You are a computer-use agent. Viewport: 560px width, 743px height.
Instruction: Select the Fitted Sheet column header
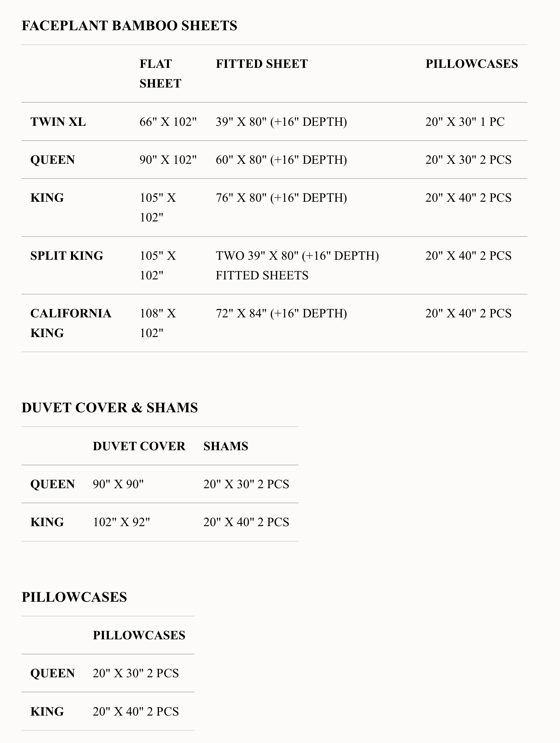click(262, 64)
